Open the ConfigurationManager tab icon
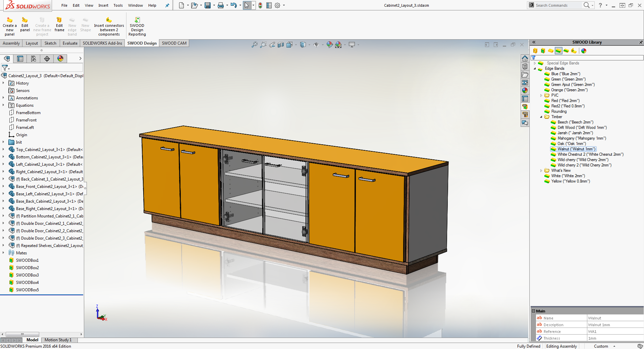The image size is (644, 349). (34, 59)
